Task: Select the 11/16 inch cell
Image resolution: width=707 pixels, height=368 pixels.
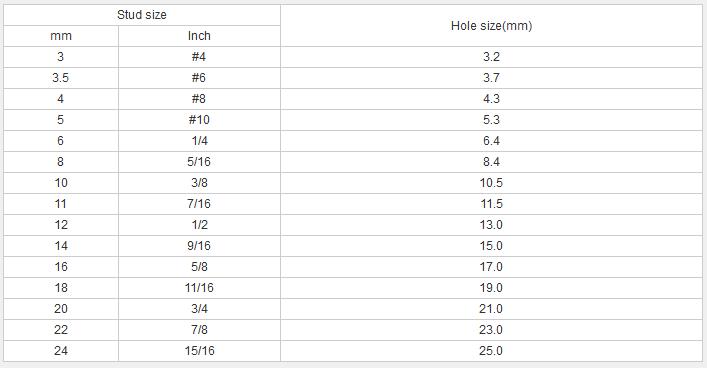Action: [199, 288]
